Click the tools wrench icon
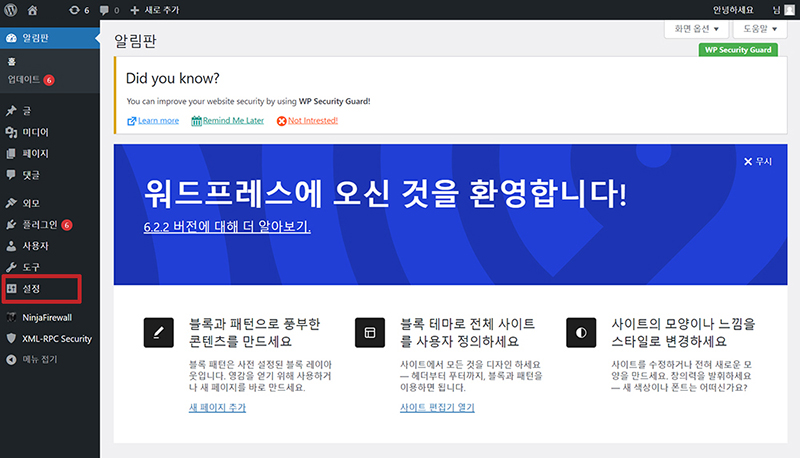 [x=11, y=267]
